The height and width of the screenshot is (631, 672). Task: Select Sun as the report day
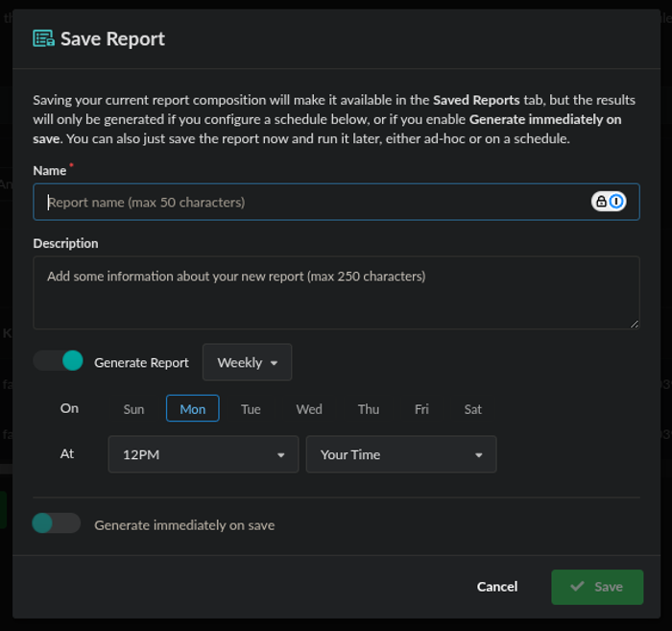133,409
